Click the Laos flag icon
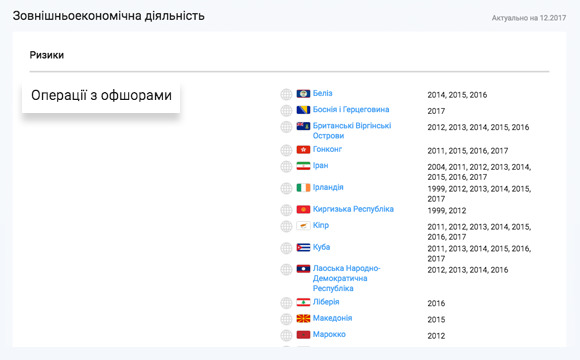The height and width of the screenshot is (360, 580). [303, 269]
